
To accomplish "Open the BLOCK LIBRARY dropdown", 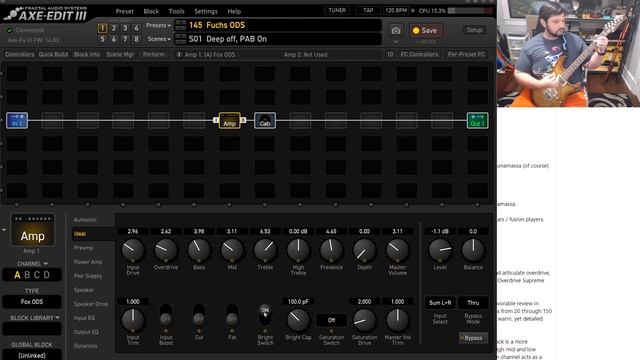I will [x=35, y=318].
